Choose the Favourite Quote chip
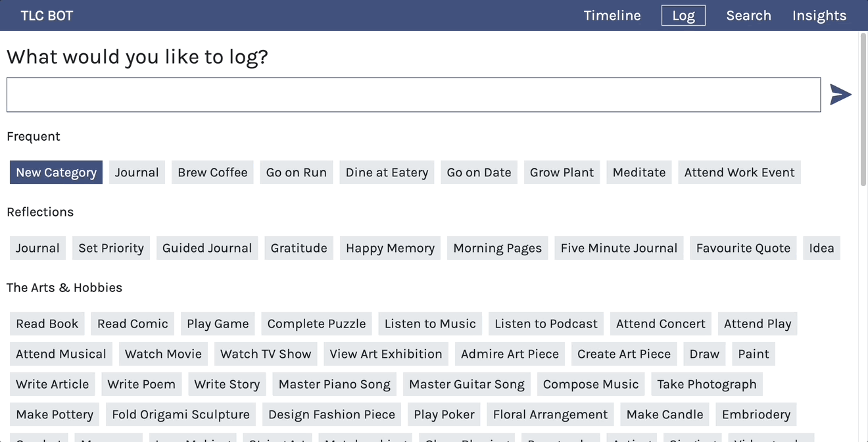The width and height of the screenshot is (868, 442). (743, 248)
